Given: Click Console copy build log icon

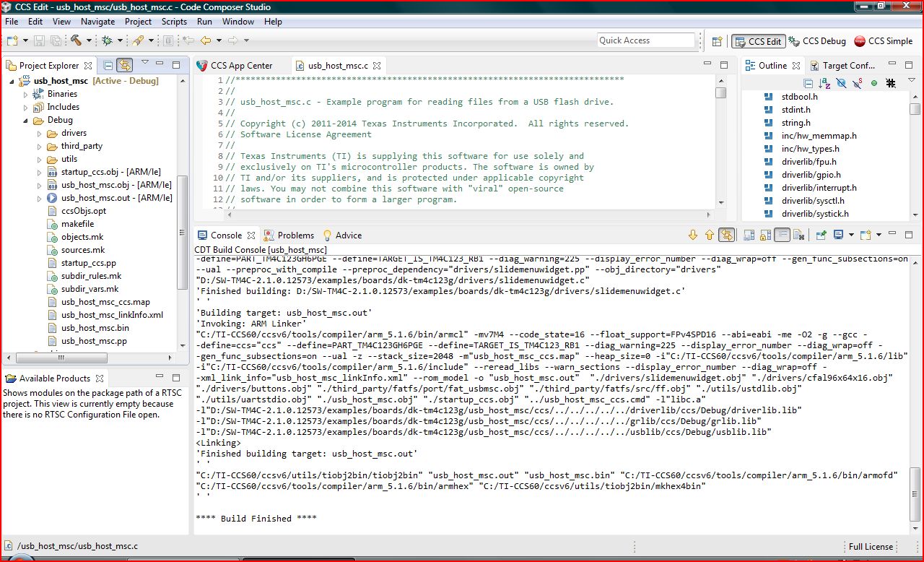Looking at the screenshot, I should [x=749, y=235].
